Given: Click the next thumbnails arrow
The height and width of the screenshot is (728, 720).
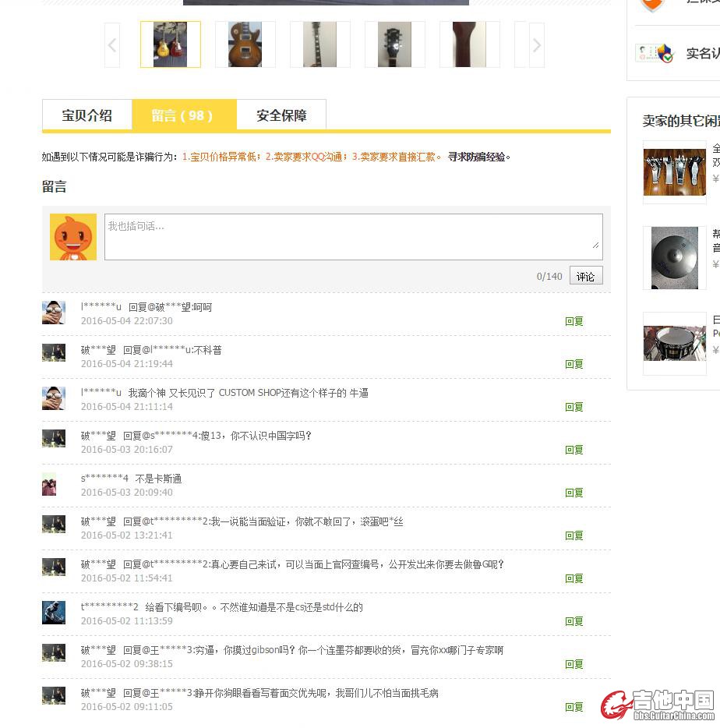Looking at the screenshot, I should pyautogui.click(x=537, y=45).
